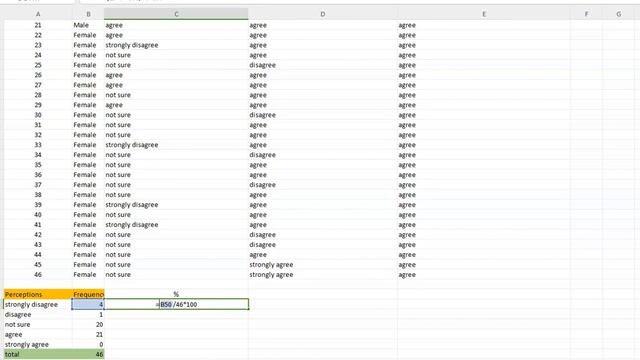Click 'disagree' in column D of row 42
This screenshot has height=360, width=640.
263,235
